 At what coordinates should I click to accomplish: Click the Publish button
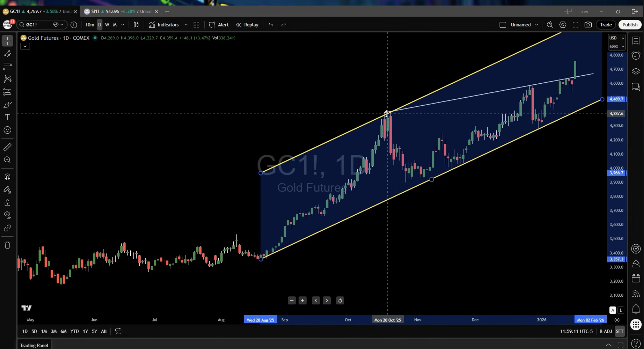click(630, 25)
